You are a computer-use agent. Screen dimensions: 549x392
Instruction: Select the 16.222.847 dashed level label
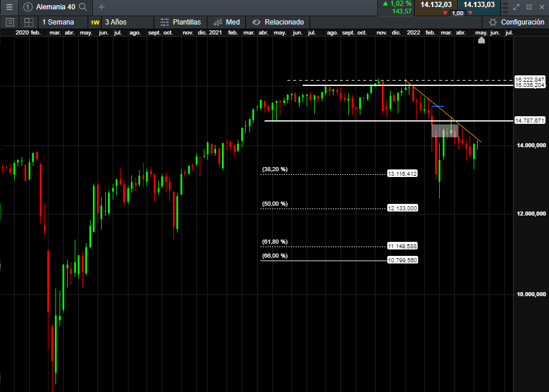[530, 80]
